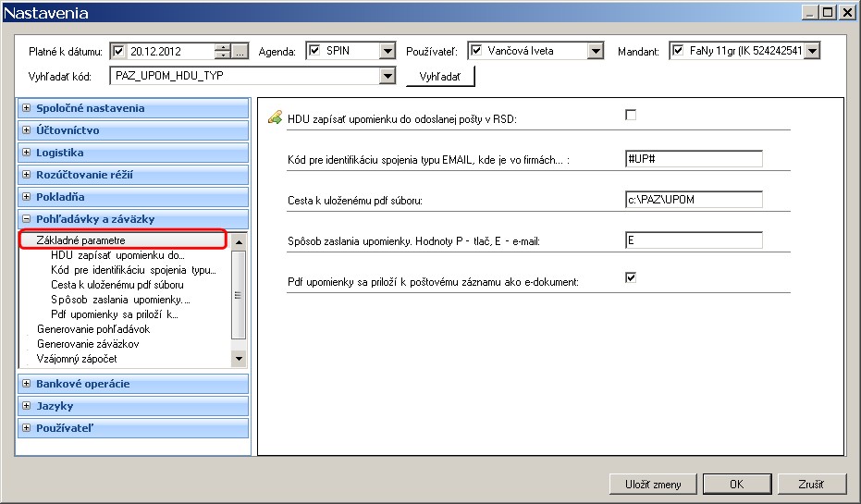Enable HDU zapísať upomienku do odoslanej pošty checkbox

(631, 115)
